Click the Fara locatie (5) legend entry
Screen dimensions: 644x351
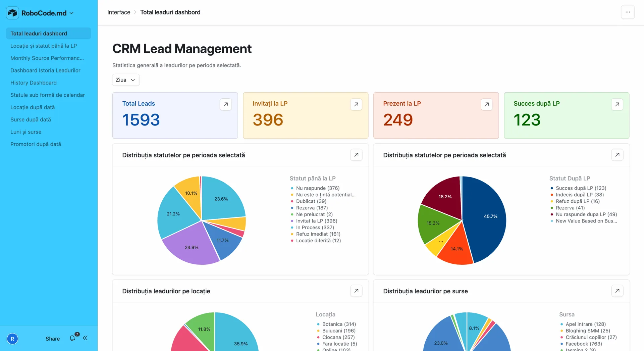tap(337, 344)
